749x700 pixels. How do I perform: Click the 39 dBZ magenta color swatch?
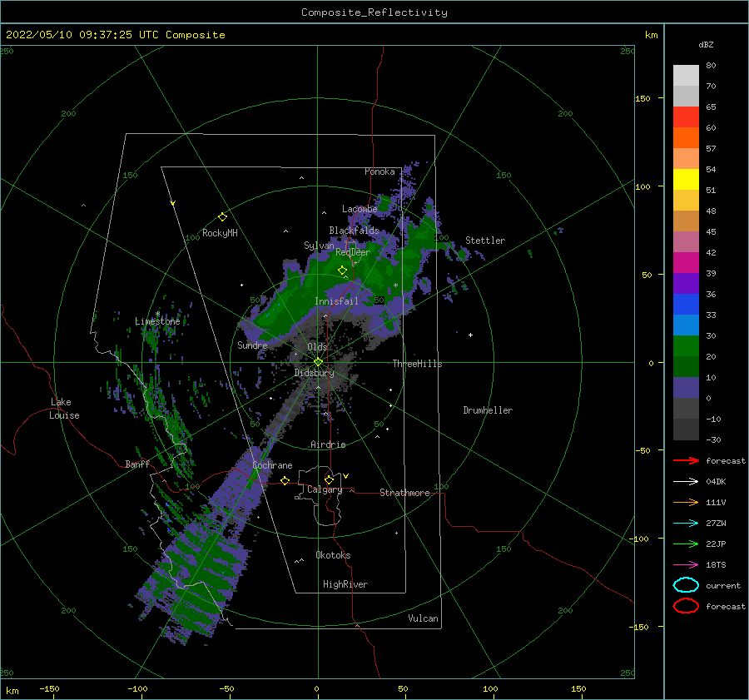686,263
